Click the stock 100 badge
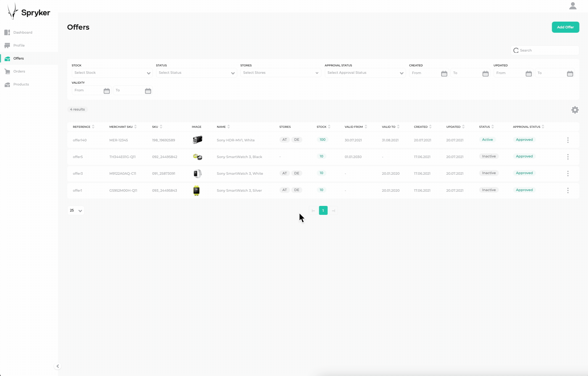The width and height of the screenshot is (588, 376). click(322, 140)
